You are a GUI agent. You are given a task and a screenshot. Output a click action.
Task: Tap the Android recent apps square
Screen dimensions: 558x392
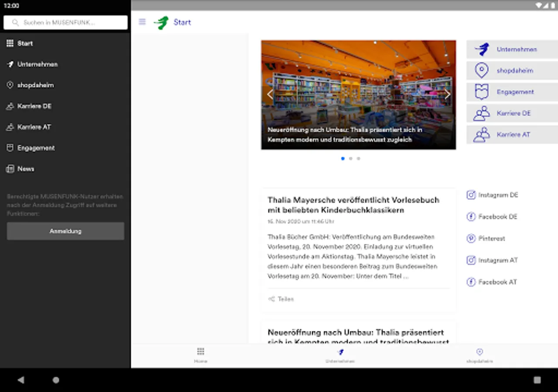tap(537, 380)
